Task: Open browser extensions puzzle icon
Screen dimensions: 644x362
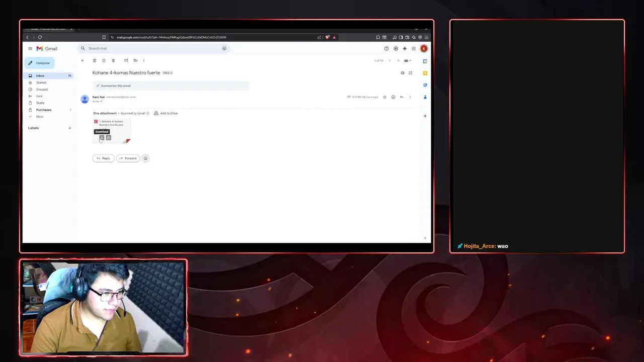Action: (x=378, y=37)
